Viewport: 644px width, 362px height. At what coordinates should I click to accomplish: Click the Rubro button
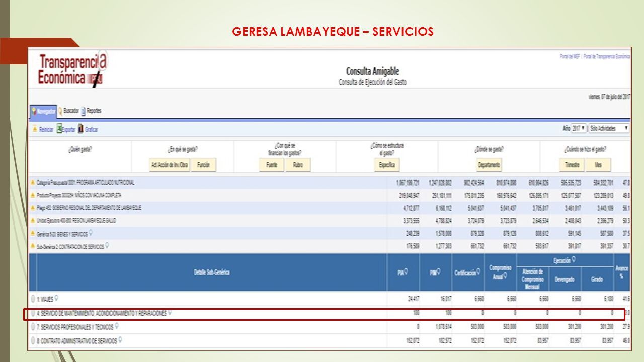point(298,165)
